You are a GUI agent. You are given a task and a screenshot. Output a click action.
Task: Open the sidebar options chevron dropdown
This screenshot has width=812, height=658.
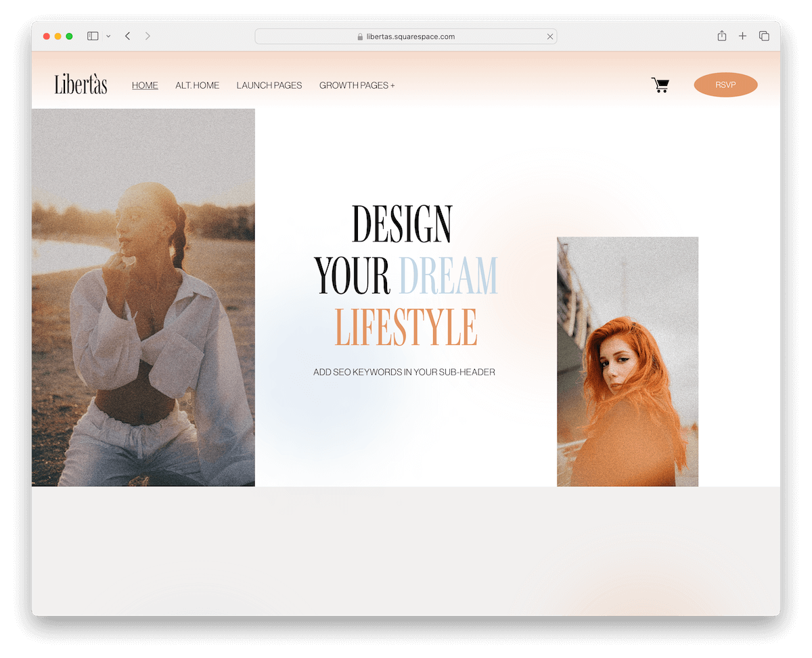107,36
